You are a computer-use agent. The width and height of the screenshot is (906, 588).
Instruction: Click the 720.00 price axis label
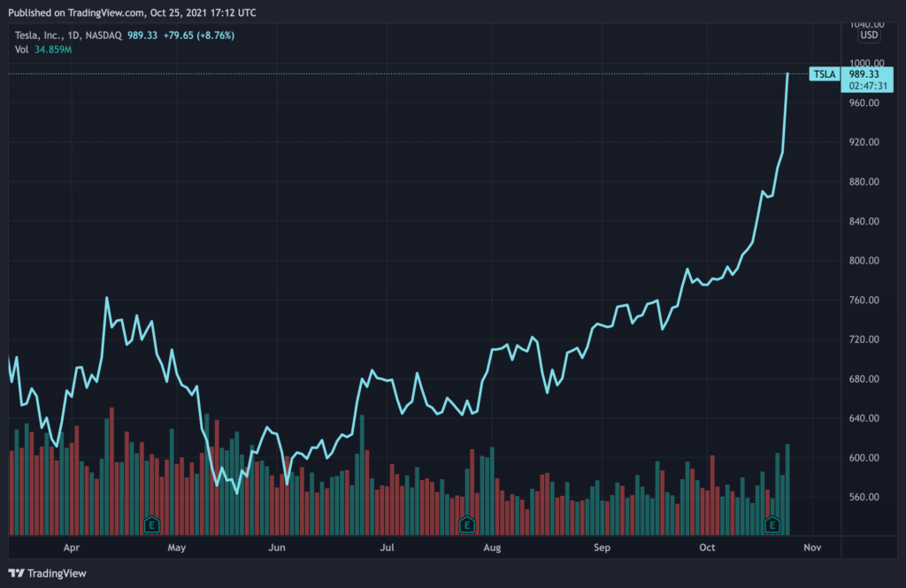864,339
